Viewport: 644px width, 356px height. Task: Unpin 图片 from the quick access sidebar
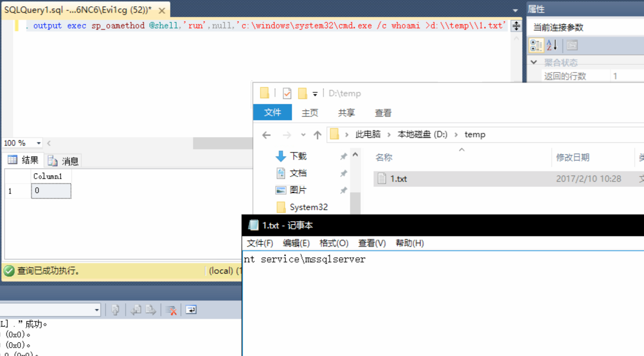point(343,190)
